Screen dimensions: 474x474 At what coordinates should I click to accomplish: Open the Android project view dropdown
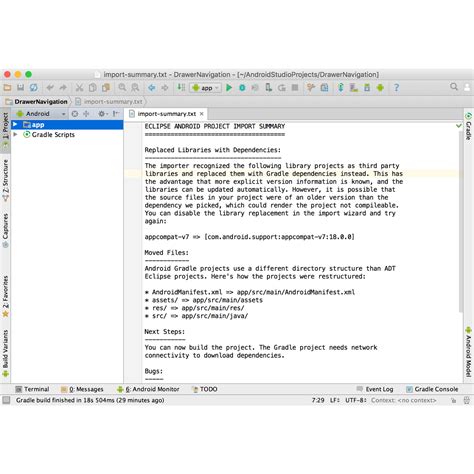pos(41,114)
